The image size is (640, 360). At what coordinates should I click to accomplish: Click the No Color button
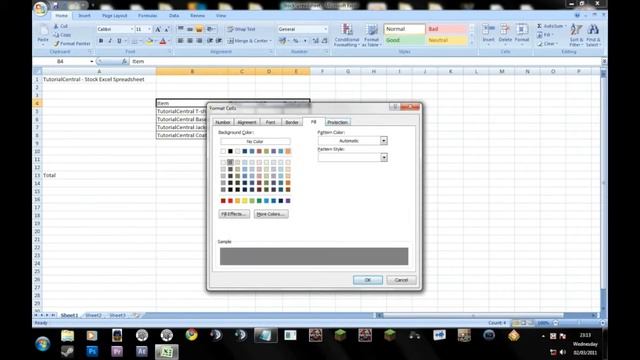pos(255,142)
